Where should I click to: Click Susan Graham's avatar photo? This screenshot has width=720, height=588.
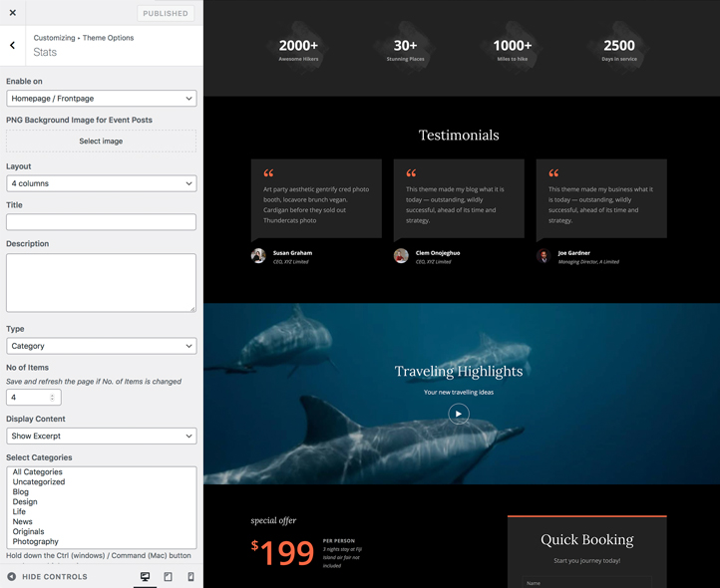tap(258, 256)
